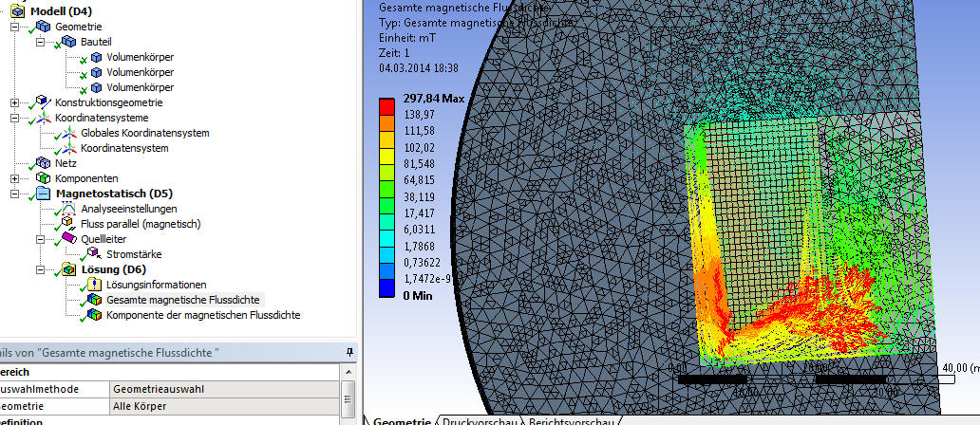Screen dimensions: 980x425
Task: Open the Druckvorschau tab
Action: [x=480, y=421]
